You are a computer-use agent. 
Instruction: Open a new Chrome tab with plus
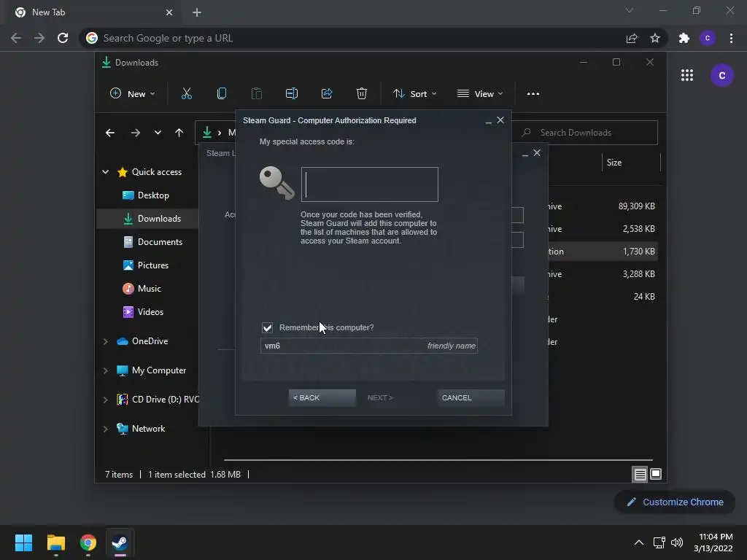197,12
